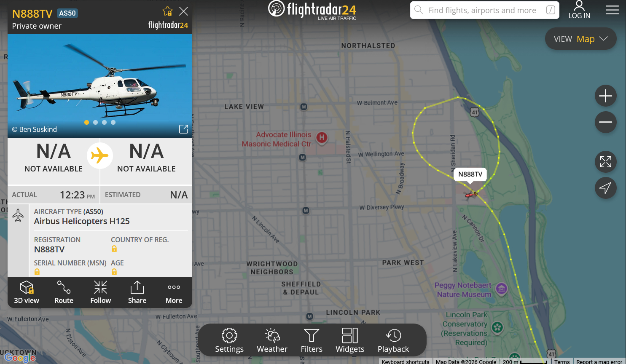Open the hamburger main menu
The image size is (626, 364).
(612, 10)
